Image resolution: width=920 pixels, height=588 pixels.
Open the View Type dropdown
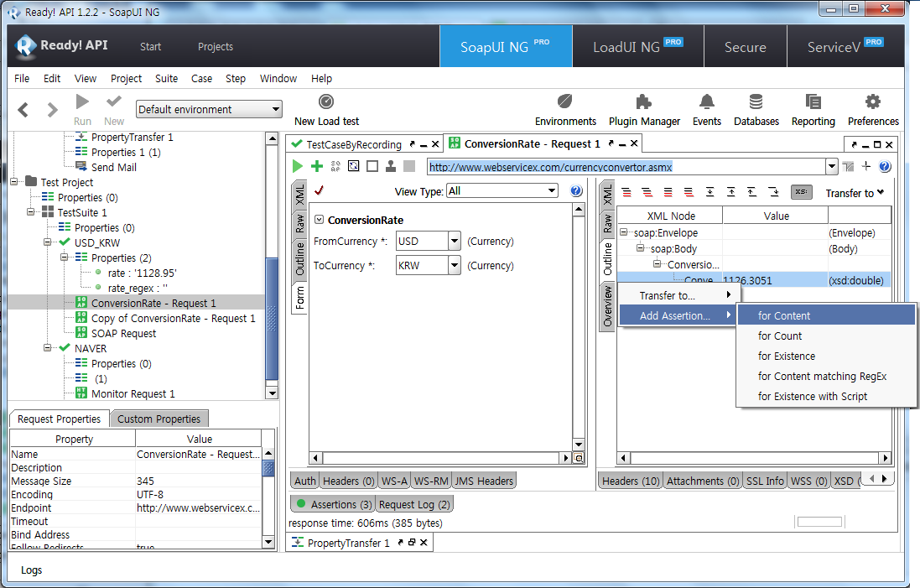point(551,191)
